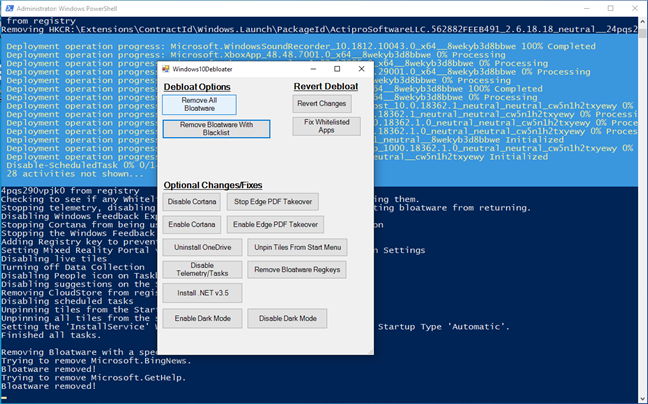
Task: Click 'Disabling scheduled tasks' console line
Action: click(67, 301)
